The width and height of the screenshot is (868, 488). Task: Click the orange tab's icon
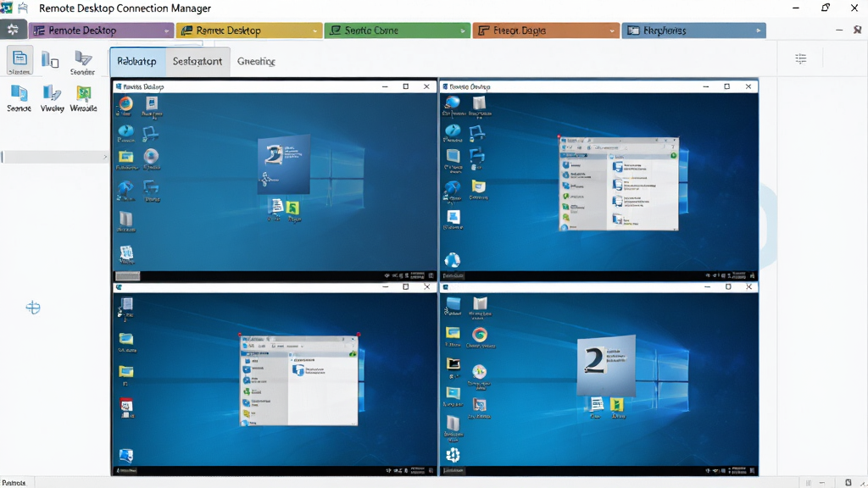tap(484, 30)
